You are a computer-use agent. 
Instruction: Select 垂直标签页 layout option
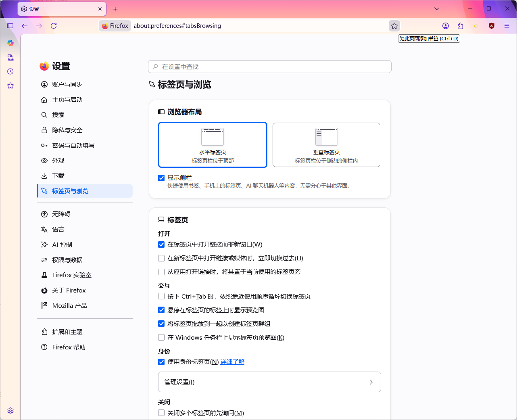coord(326,145)
